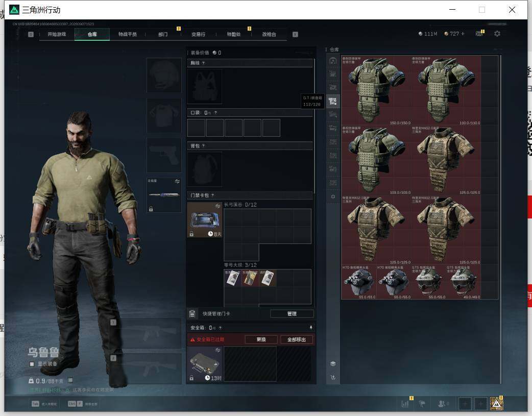Click the 727 + currency top-up
The image size is (532, 416).
click(454, 34)
